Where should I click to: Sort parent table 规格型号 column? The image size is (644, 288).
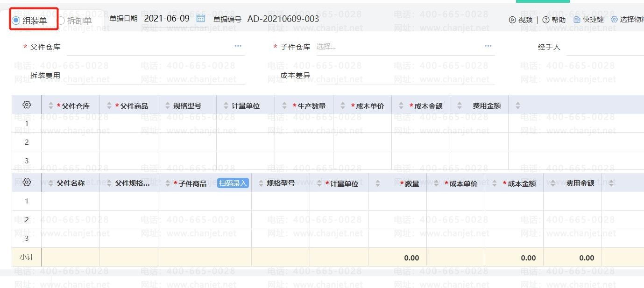168,106
